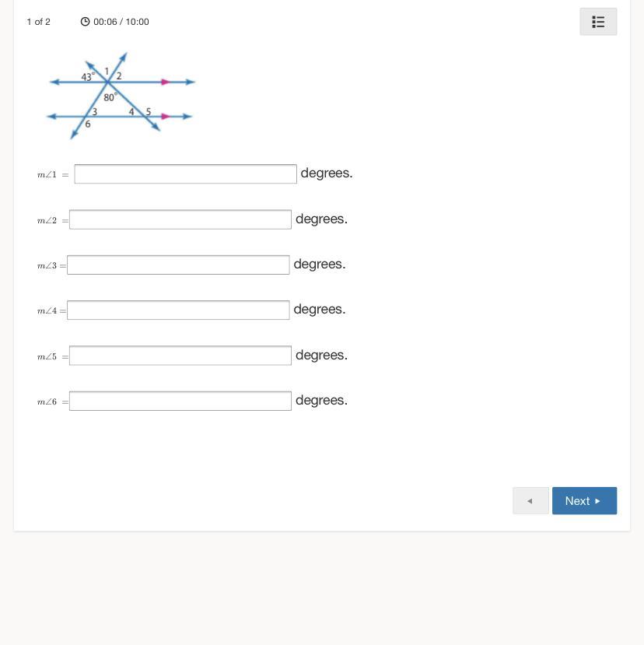Click the m∠6 degrees input box
Viewport: 644px width, 645px height.
(x=180, y=401)
